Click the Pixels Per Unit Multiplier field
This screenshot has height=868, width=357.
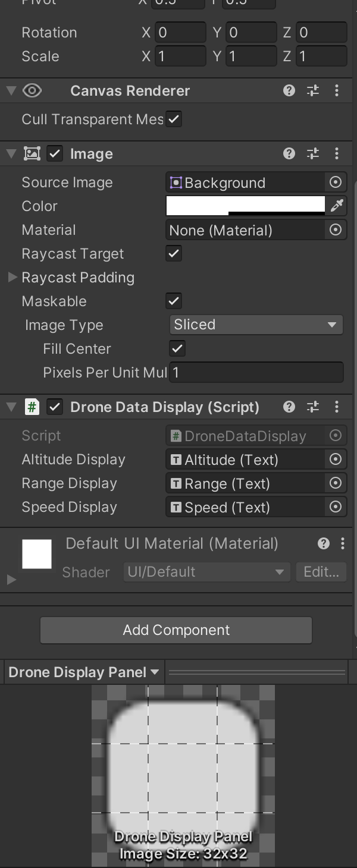(x=256, y=373)
